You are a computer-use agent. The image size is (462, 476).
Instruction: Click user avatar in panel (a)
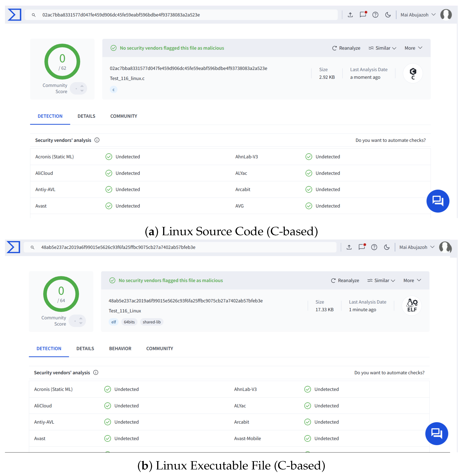[x=446, y=15]
